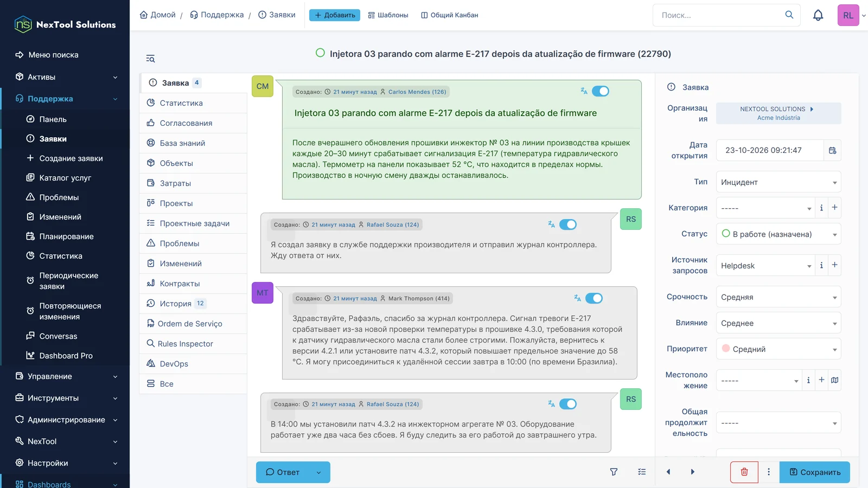Go to the next ticket arrow
Image resolution: width=868 pixels, height=488 pixels.
tap(693, 472)
